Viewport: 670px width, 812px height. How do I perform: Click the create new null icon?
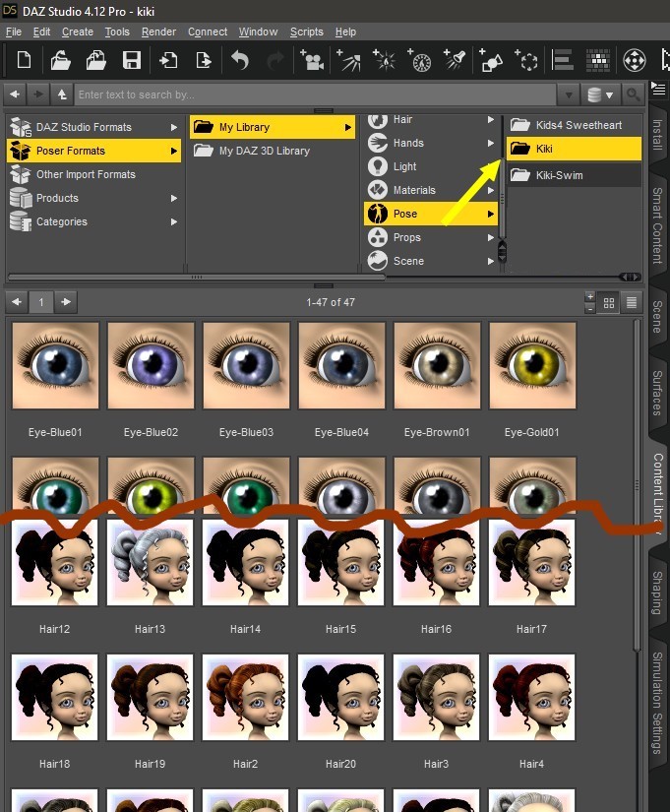[526, 60]
